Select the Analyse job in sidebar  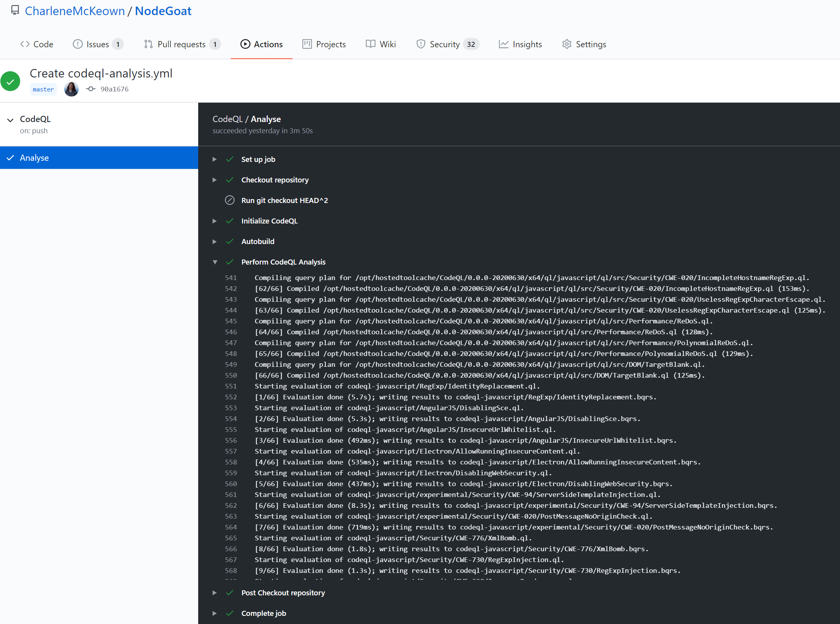(99, 158)
